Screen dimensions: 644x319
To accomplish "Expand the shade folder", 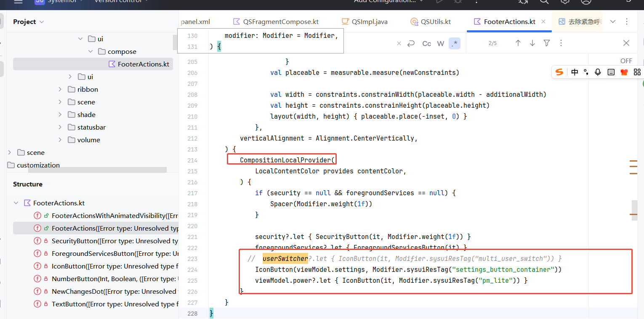I will [60, 114].
